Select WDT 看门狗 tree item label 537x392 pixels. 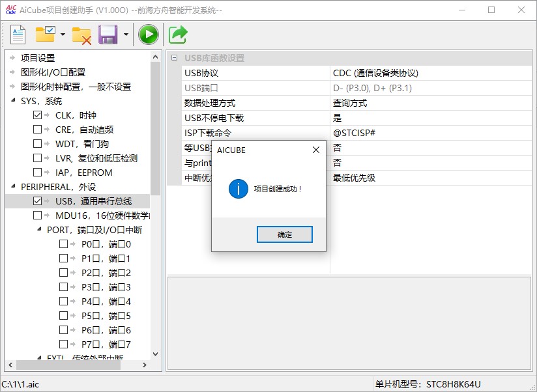82,144
